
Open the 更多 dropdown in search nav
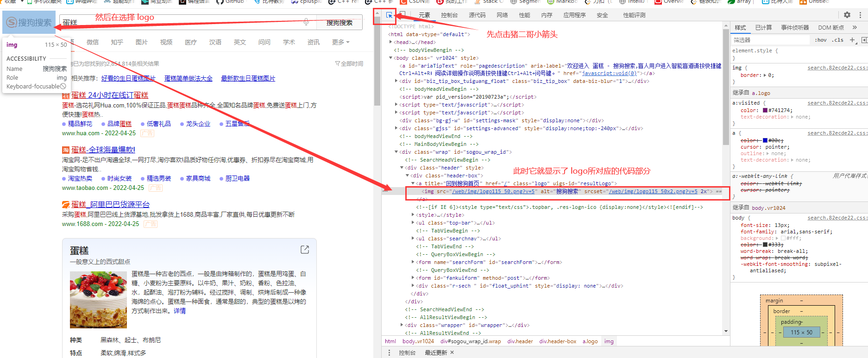pos(340,42)
